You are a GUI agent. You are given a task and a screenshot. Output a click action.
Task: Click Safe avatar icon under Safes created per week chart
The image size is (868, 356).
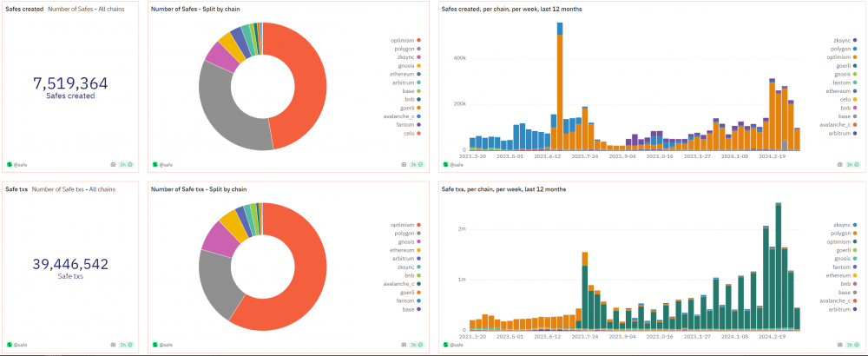coord(445,164)
